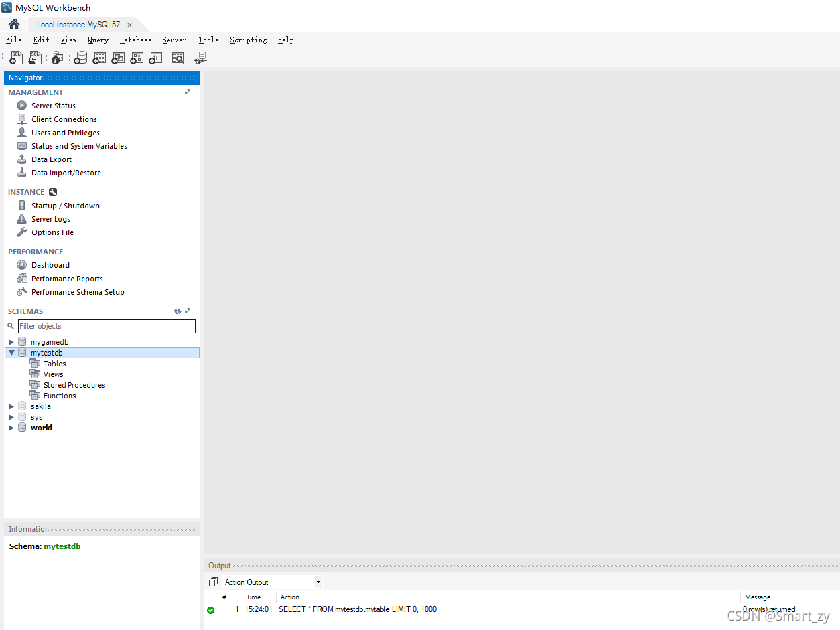Select the SELECT * FROM mytestdb.mytable row
Screen dimensions: 840x630
[x=522, y=609]
